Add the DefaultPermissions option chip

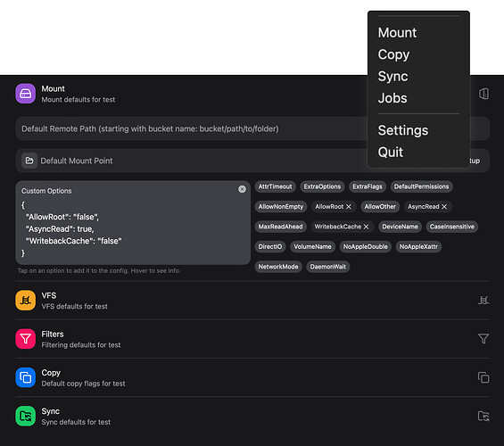[421, 186]
